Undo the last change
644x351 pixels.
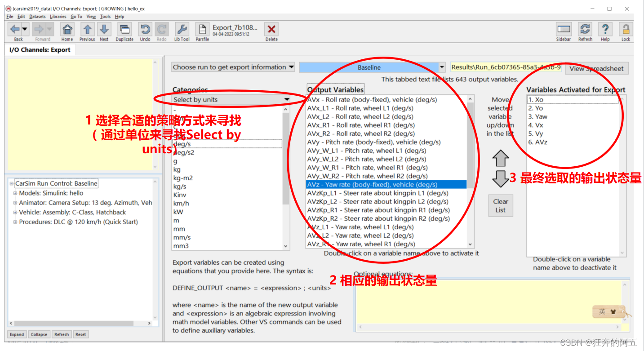click(145, 29)
